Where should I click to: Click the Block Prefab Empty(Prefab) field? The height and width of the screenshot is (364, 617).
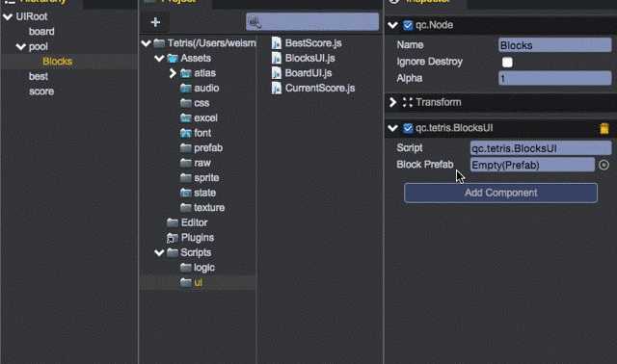pyautogui.click(x=532, y=165)
